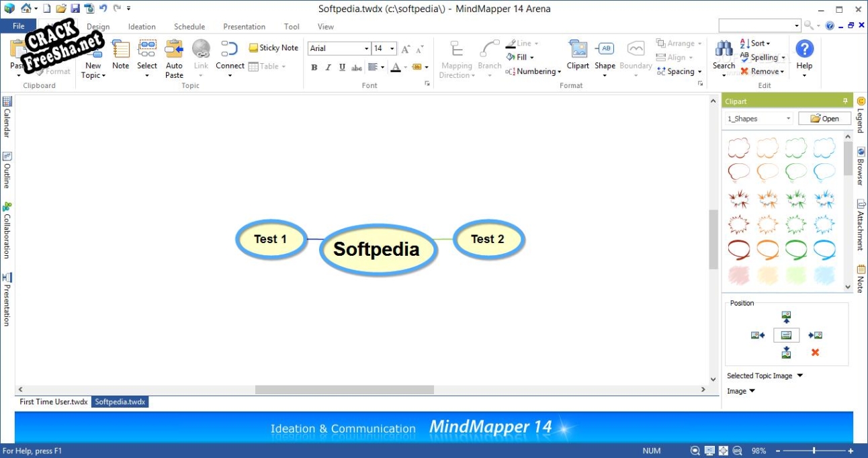The width and height of the screenshot is (868, 458).
Task: Switch to the First Time User.twdx tab
Action: [54, 402]
